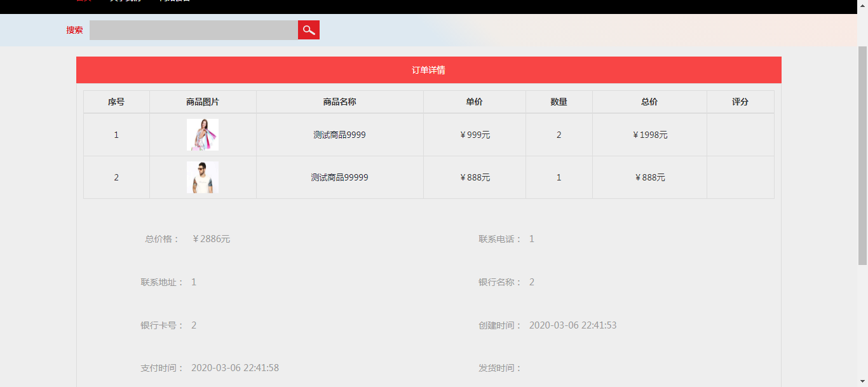Select creation time 2020-03-06 22:41:53
The image size is (868, 387).
pos(573,325)
